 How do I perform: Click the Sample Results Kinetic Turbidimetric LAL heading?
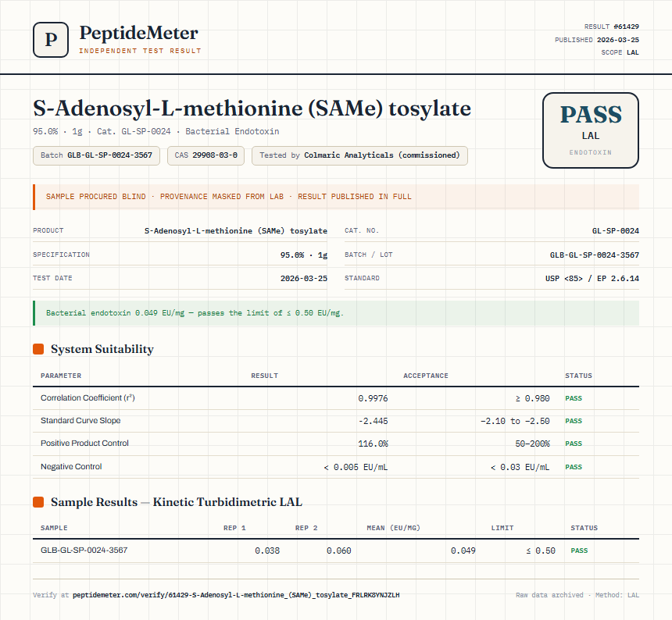pyautogui.click(x=176, y=502)
